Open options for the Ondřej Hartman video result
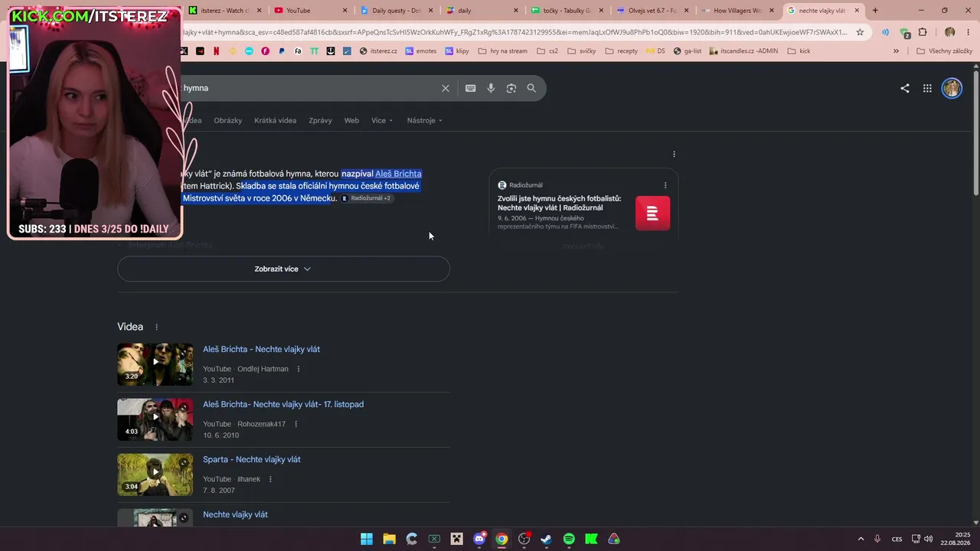Screen dimensions: 980x551 click(299, 369)
